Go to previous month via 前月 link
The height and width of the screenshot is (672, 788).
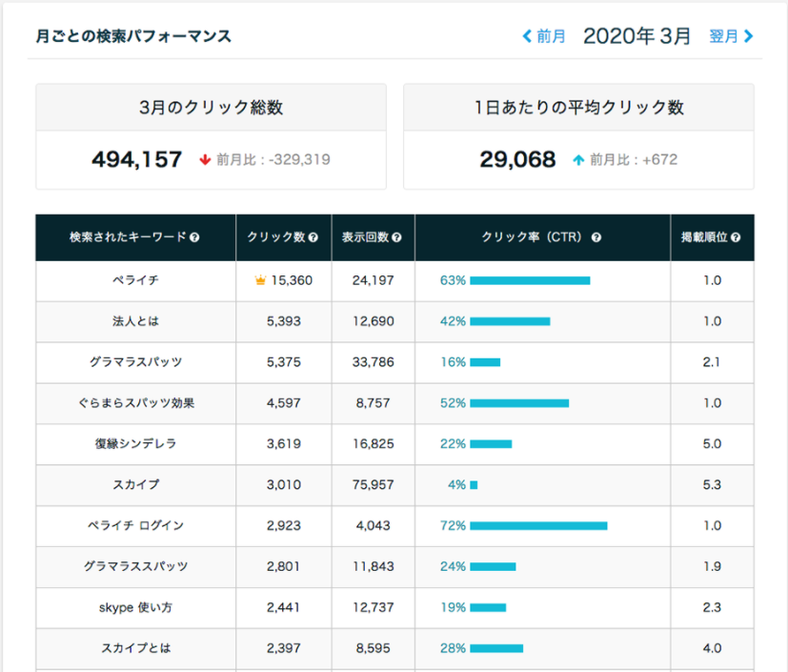coord(551,36)
